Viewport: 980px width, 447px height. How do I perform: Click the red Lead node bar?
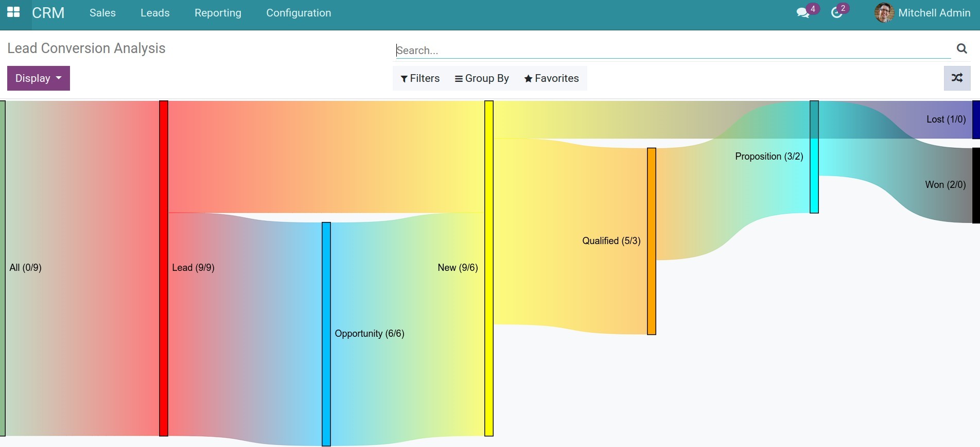click(164, 268)
